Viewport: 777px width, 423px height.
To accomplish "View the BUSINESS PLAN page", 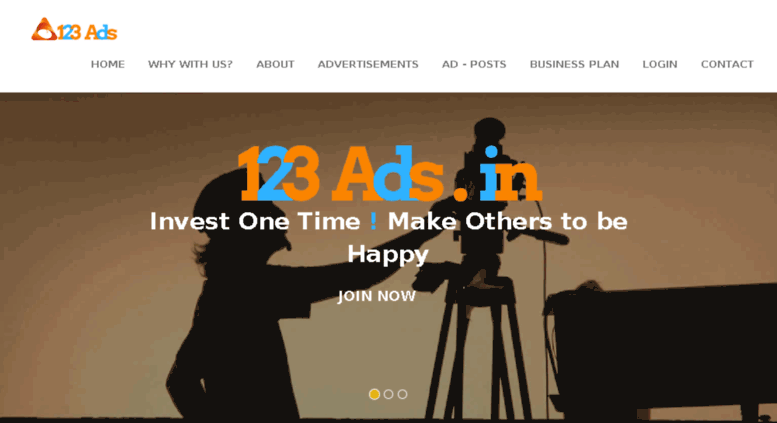I will coord(574,64).
